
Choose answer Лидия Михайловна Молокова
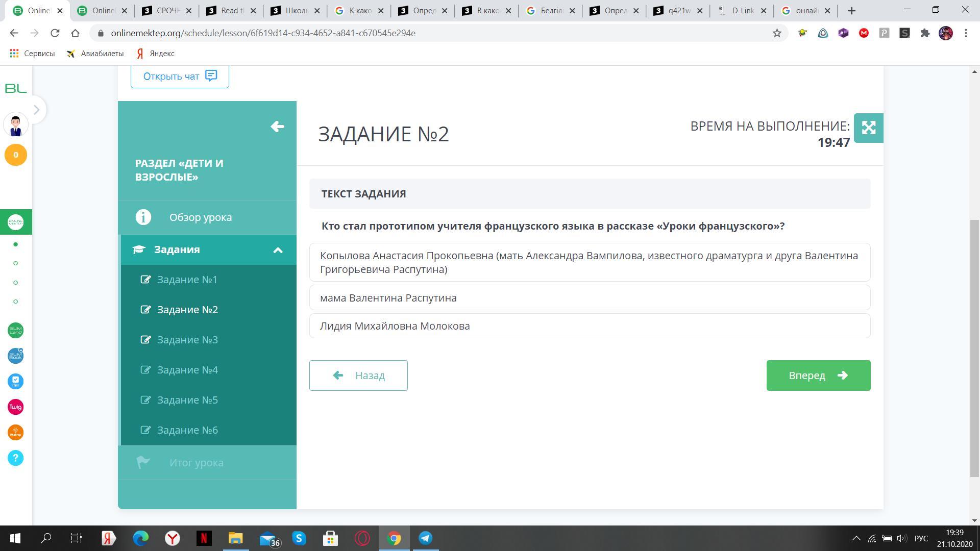[x=589, y=326]
